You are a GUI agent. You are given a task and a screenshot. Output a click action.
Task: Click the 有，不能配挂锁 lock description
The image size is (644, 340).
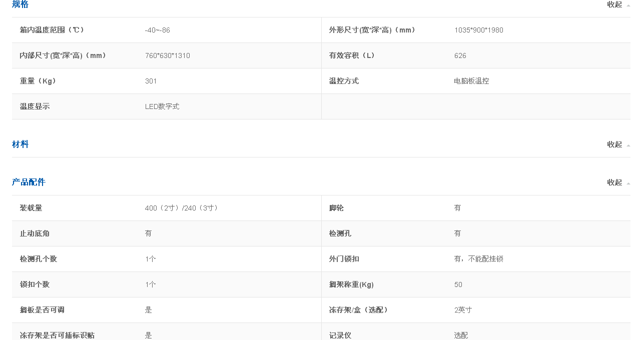click(x=478, y=258)
